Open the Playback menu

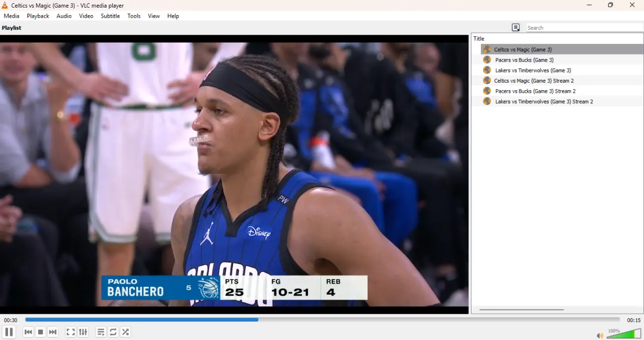pyautogui.click(x=38, y=16)
